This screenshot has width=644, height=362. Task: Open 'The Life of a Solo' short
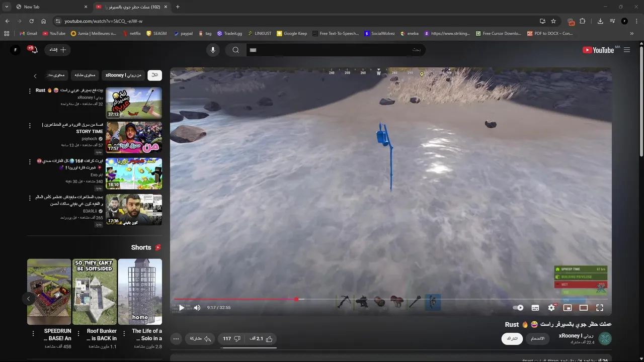(x=140, y=292)
